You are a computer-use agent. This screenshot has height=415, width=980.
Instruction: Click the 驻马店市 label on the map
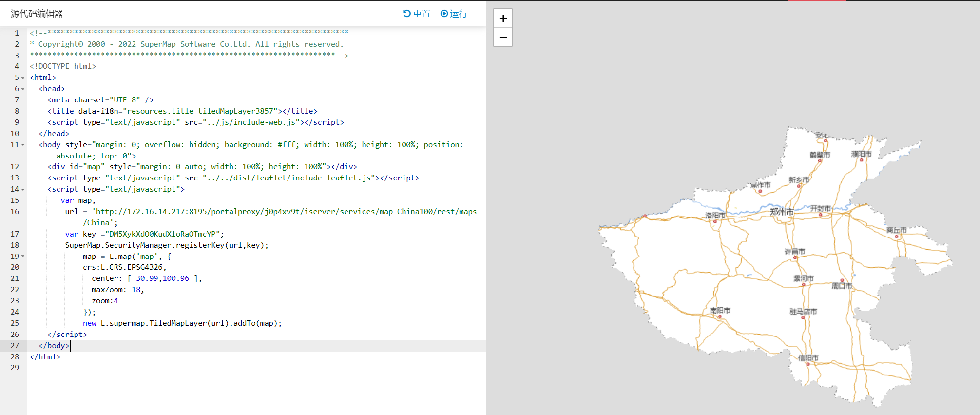803,312
